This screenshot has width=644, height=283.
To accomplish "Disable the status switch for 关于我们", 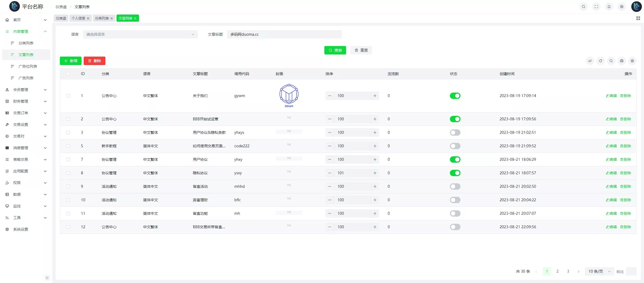I will point(455,96).
